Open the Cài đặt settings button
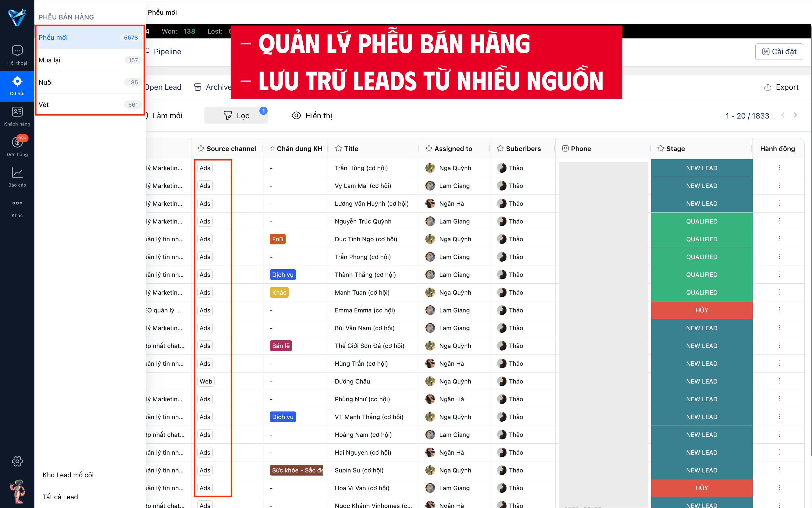 click(779, 51)
